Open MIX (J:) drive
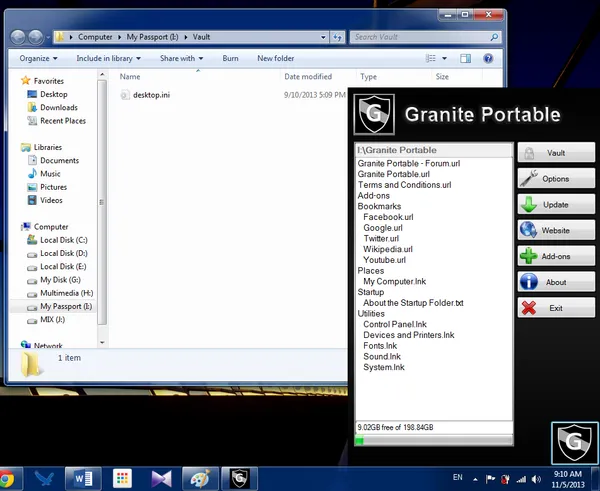Screen dimensions: 600x491 click(x=52, y=320)
